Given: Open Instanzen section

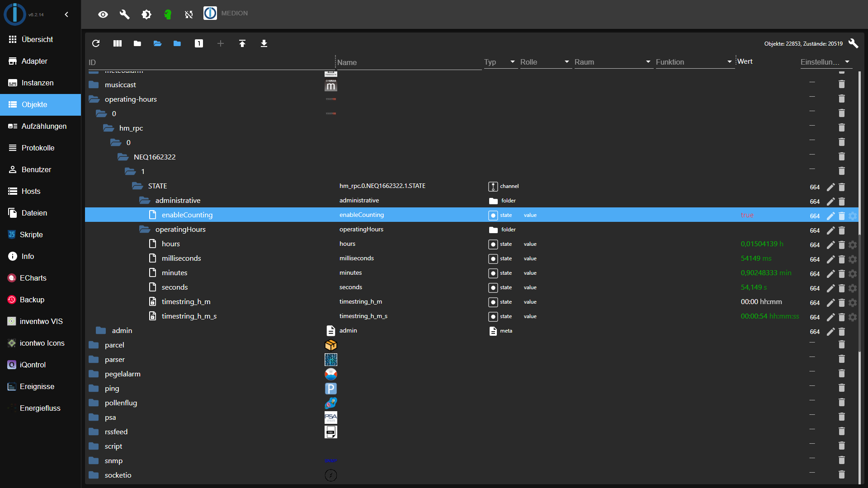Looking at the screenshot, I should coord(41,83).
